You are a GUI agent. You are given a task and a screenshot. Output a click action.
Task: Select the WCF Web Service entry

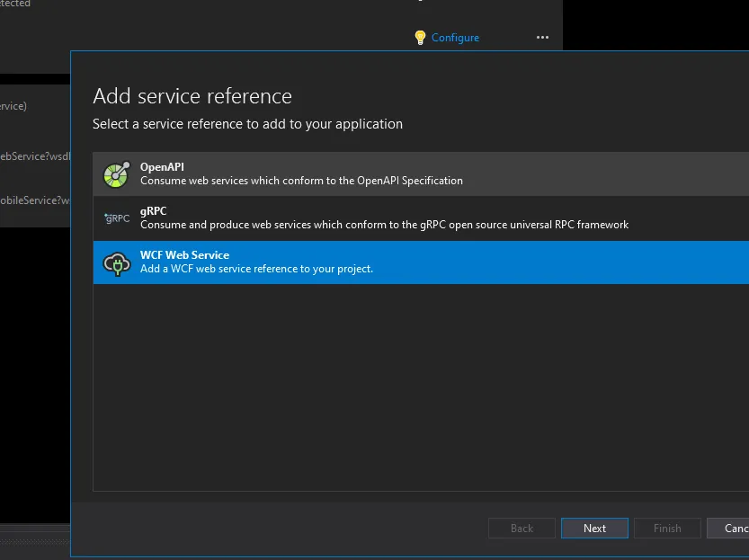click(x=421, y=262)
